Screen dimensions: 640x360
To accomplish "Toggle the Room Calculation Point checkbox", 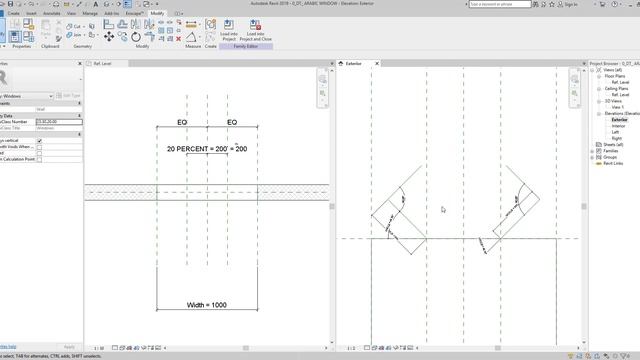I will [x=40, y=159].
